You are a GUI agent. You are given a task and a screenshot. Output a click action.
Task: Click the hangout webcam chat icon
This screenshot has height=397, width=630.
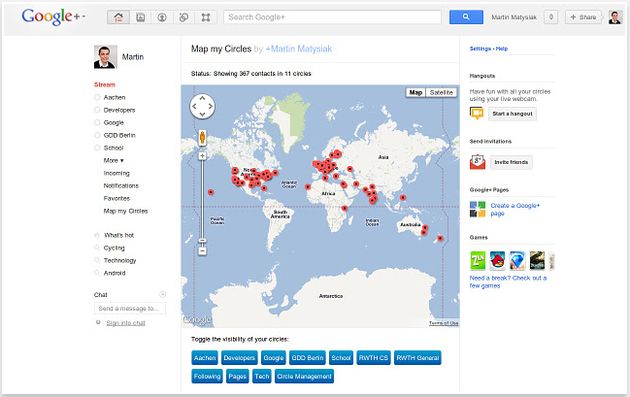point(477,113)
